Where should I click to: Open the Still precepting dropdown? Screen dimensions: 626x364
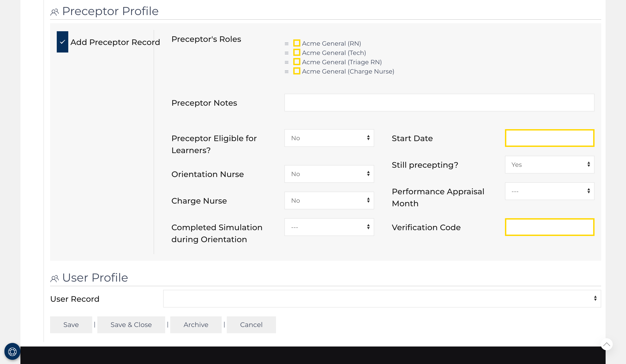(x=549, y=165)
